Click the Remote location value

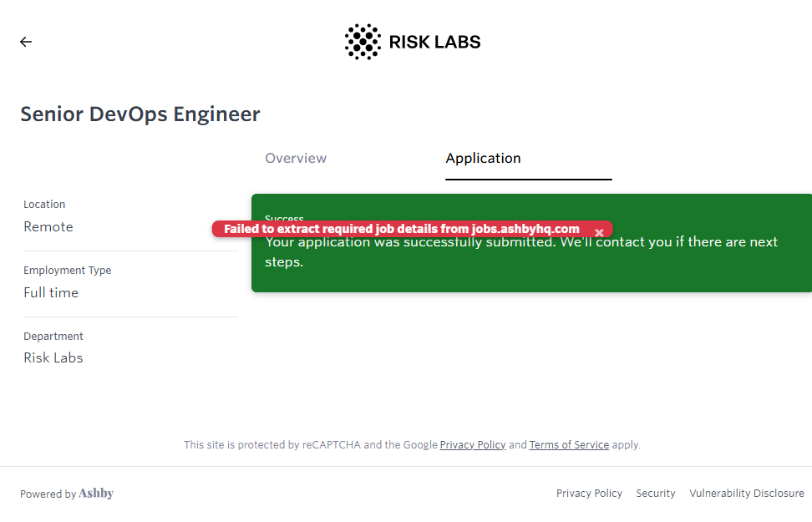(48, 227)
